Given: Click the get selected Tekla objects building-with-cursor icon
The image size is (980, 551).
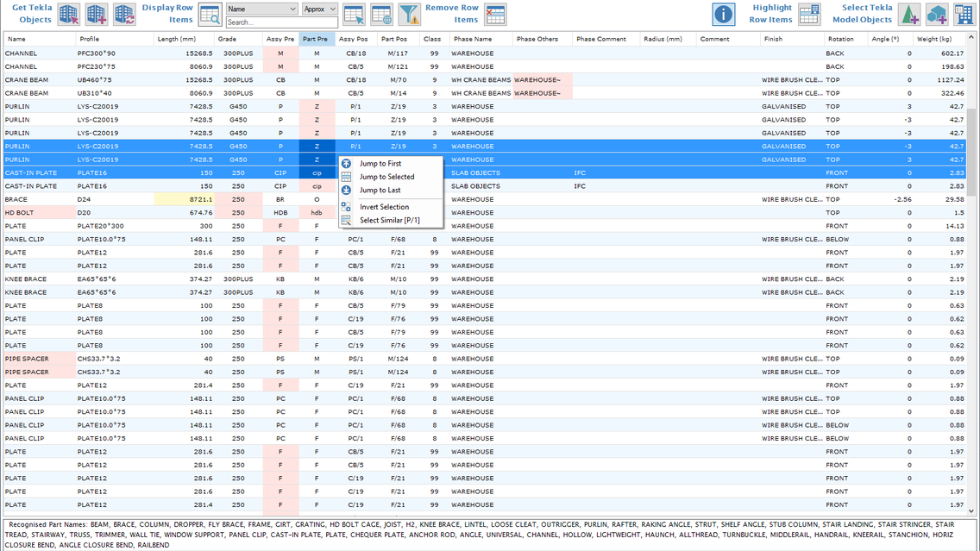Looking at the screenshot, I should coord(69,14).
